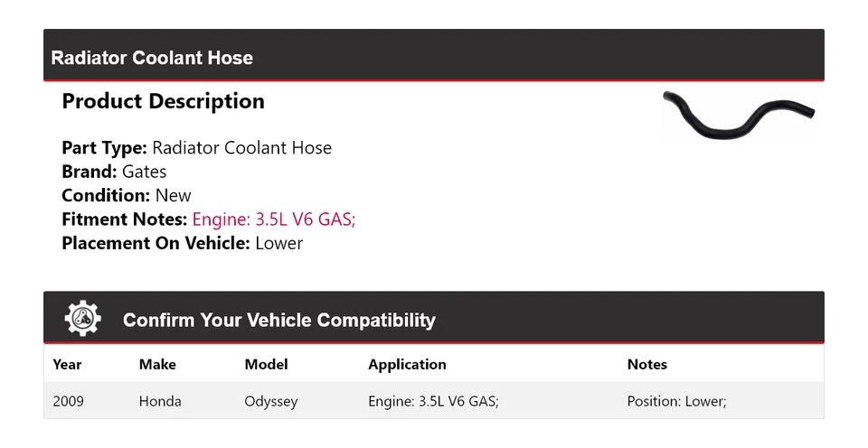The height and width of the screenshot is (448, 868).
Task: Select the Honda make cell
Action: coord(160,401)
